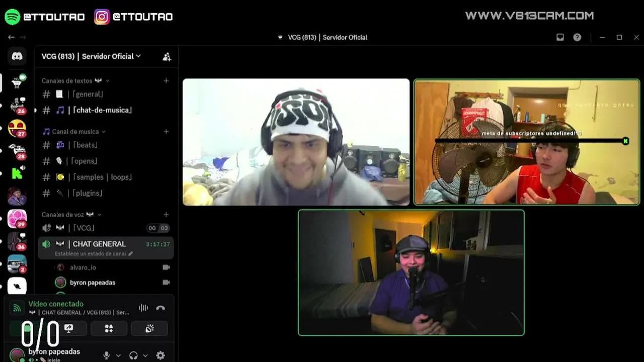Open the plugins channel

pyautogui.click(x=106, y=193)
